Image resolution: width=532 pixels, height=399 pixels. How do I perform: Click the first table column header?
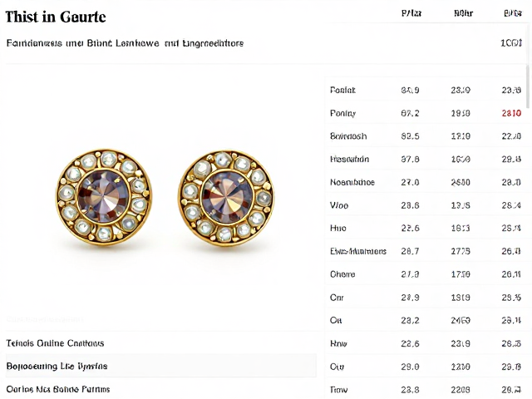coord(411,13)
